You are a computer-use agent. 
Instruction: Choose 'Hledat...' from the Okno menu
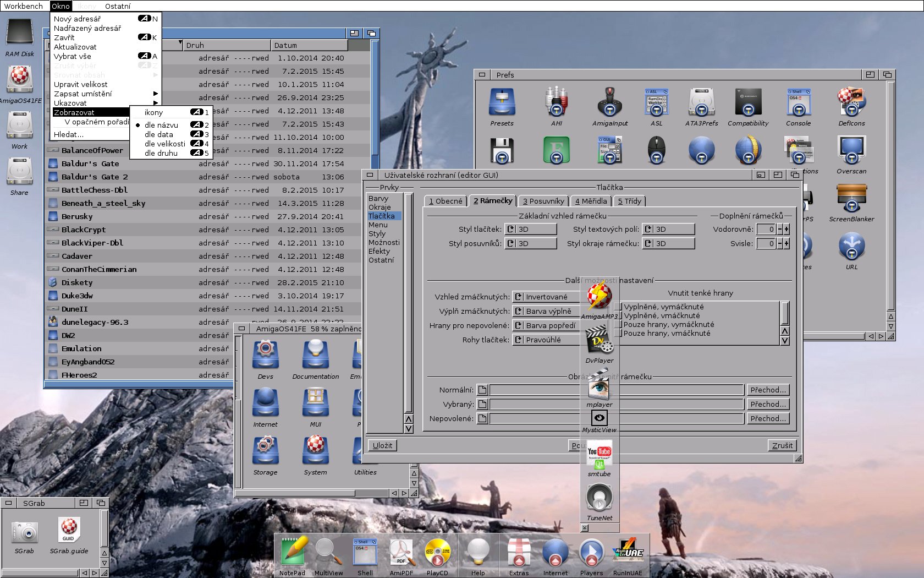(69, 134)
